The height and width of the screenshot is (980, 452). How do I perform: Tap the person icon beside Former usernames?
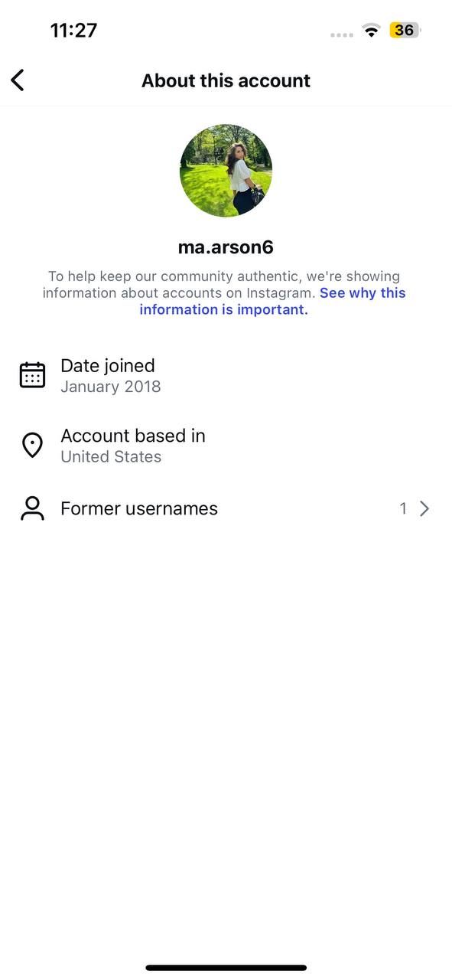coord(32,508)
